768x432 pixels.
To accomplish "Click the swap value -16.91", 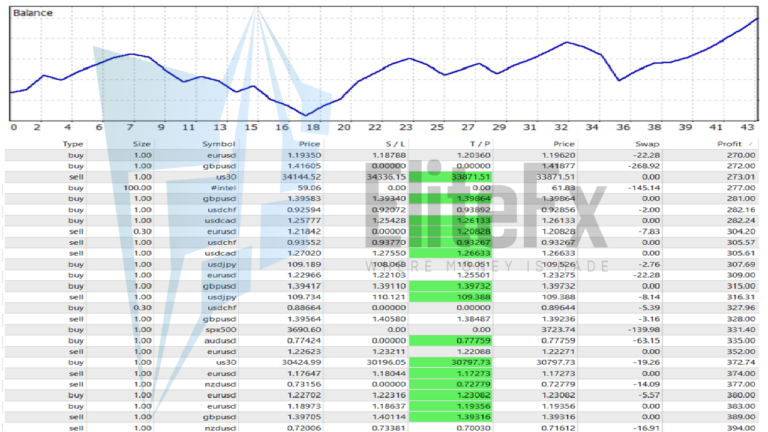I will tap(646, 428).
